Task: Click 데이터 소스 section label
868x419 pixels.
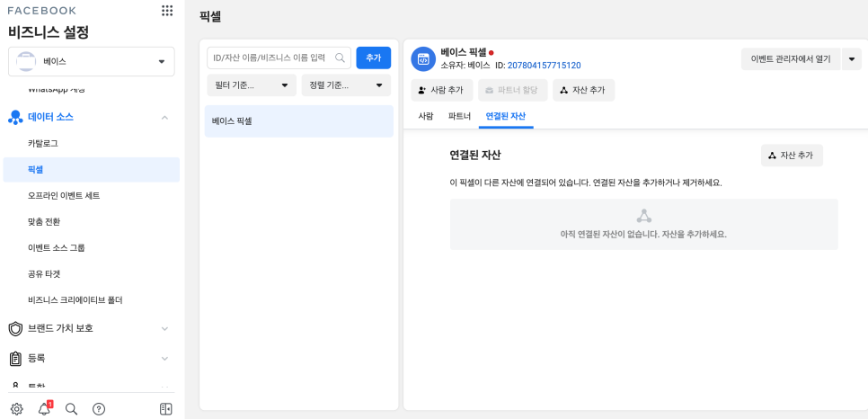Action: point(50,118)
